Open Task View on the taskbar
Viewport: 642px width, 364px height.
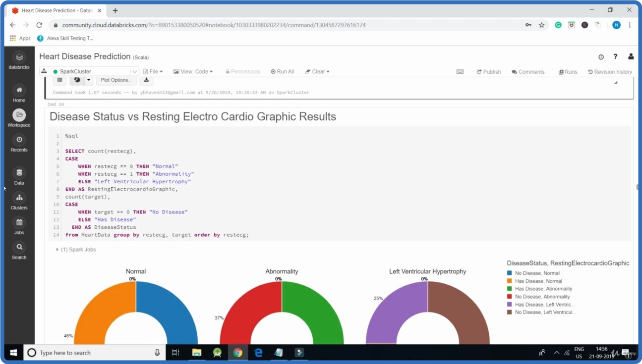point(175,353)
